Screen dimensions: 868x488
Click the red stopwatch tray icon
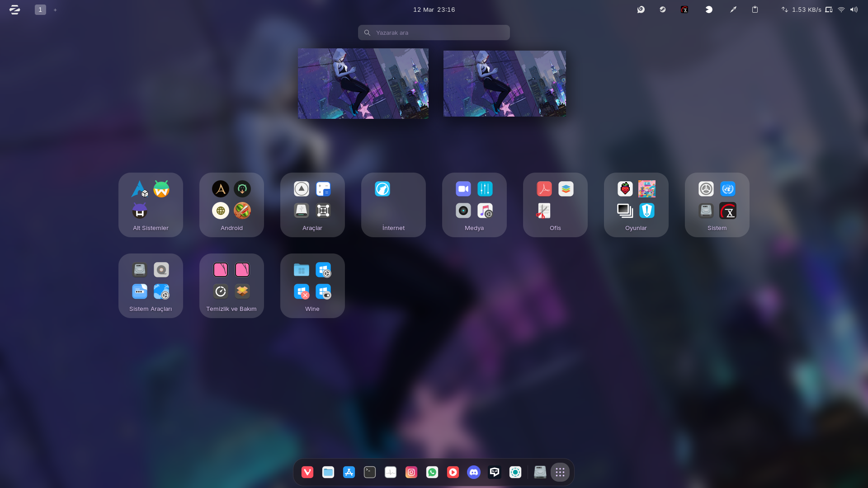click(x=685, y=9)
